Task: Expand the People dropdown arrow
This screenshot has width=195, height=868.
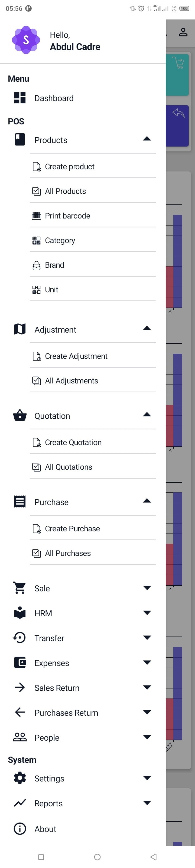Action: coord(147,737)
